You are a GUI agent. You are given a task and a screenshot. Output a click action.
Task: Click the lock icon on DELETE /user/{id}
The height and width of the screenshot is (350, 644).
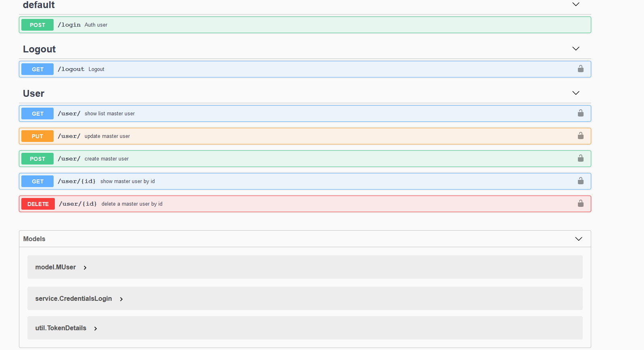pos(580,204)
